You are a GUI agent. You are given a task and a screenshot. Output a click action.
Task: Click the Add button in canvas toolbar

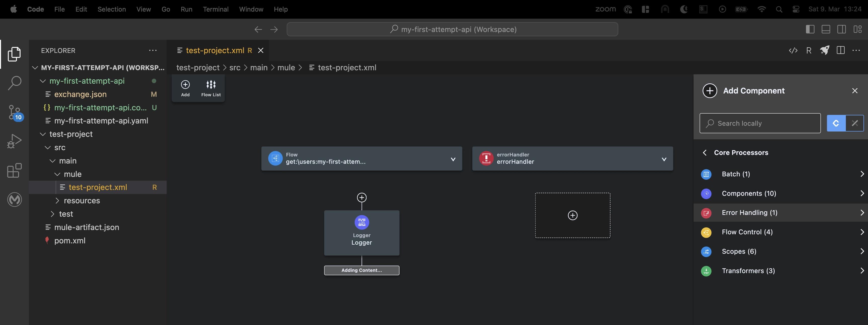point(185,88)
